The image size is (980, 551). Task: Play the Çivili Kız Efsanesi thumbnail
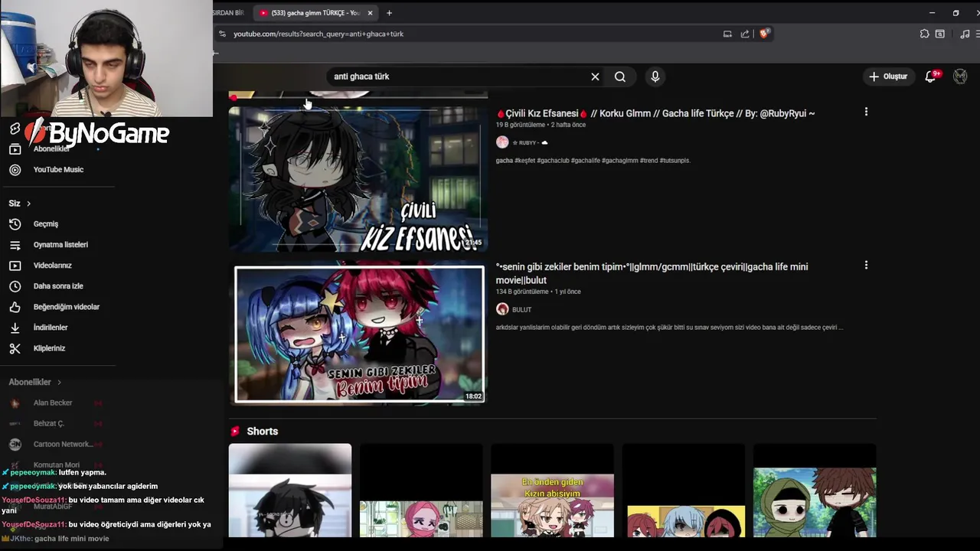(358, 179)
